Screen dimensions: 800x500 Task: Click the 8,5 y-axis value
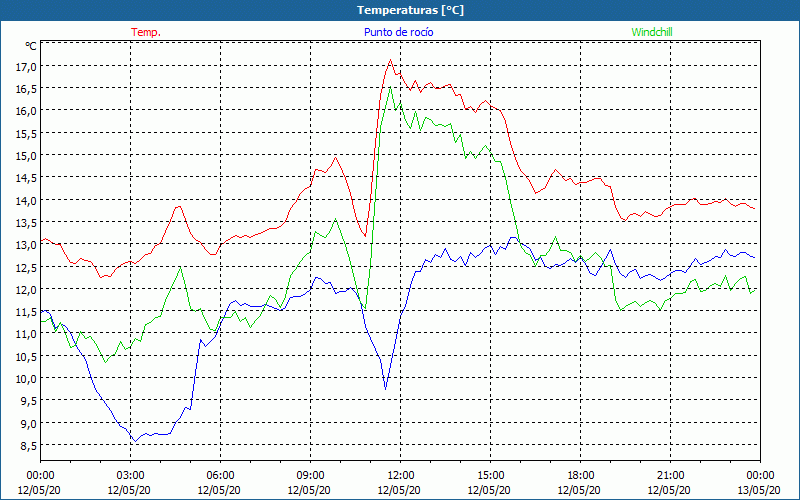[x=29, y=445]
